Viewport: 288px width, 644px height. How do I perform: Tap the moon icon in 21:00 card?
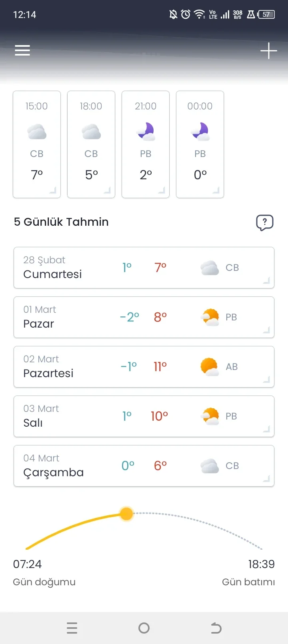coord(146,131)
